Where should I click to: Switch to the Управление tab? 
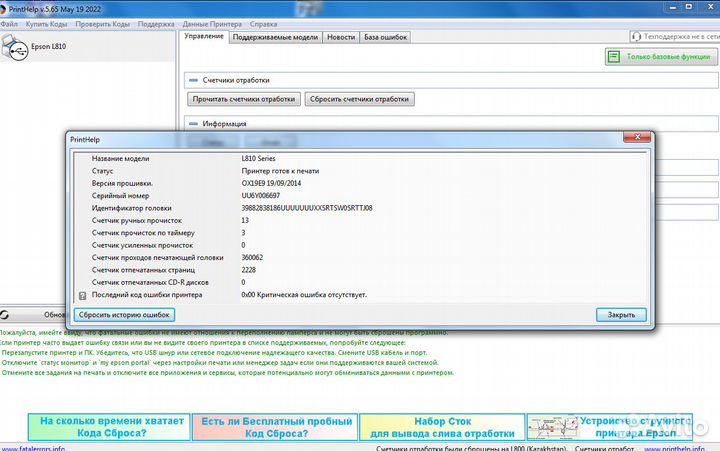coord(204,36)
